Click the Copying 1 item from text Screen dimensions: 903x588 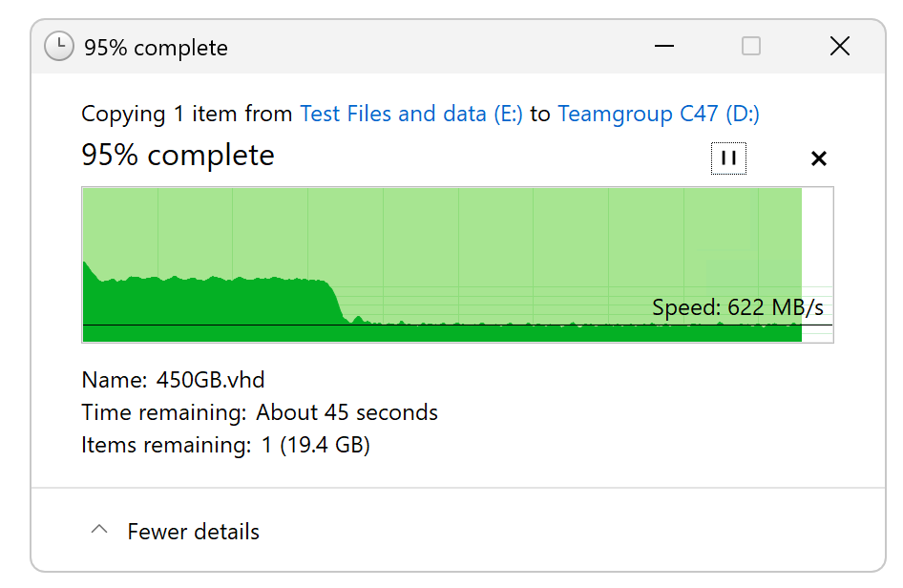[186, 115]
